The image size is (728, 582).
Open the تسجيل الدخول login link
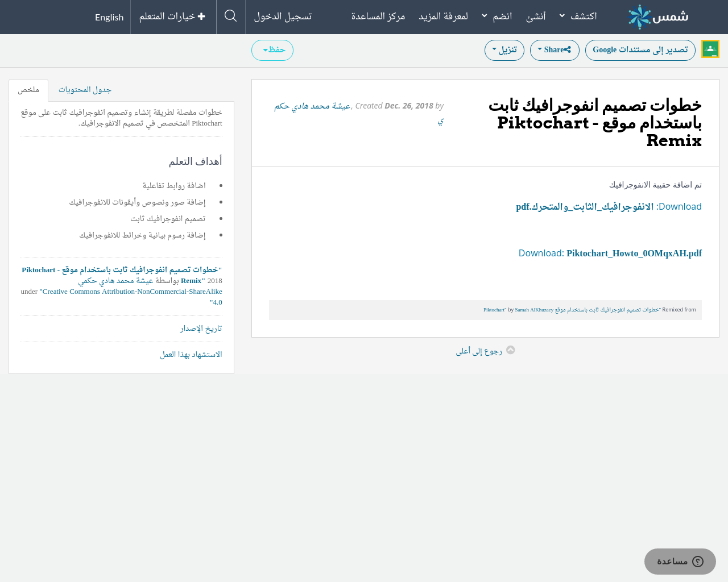pos(283,16)
